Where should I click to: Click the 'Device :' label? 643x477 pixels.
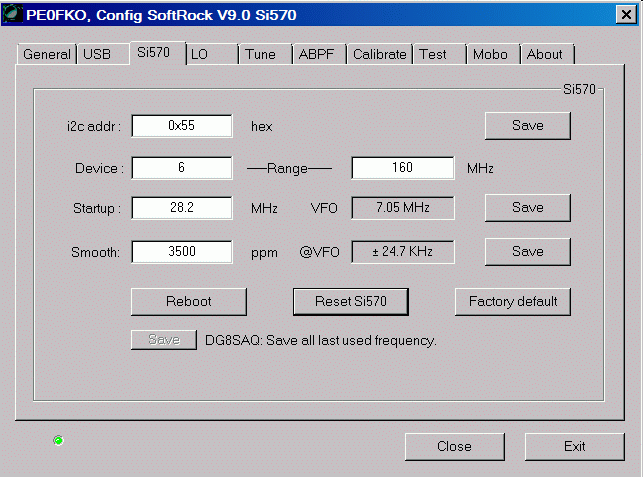pyautogui.click(x=99, y=168)
